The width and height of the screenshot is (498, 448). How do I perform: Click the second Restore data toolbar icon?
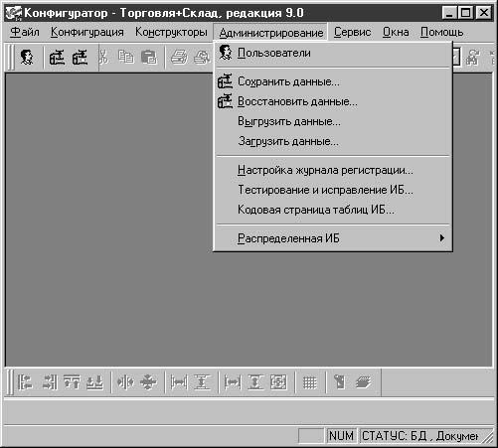[x=80, y=58]
